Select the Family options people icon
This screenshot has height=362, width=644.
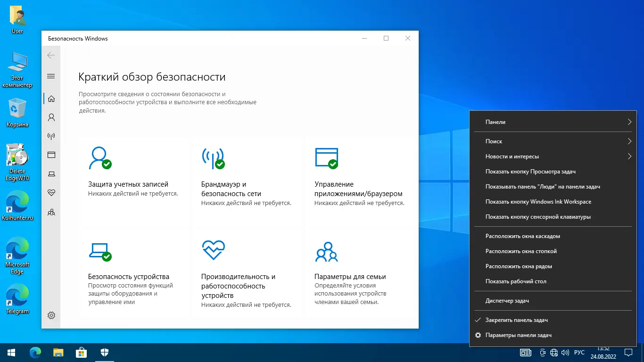pyautogui.click(x=51, y=212)
